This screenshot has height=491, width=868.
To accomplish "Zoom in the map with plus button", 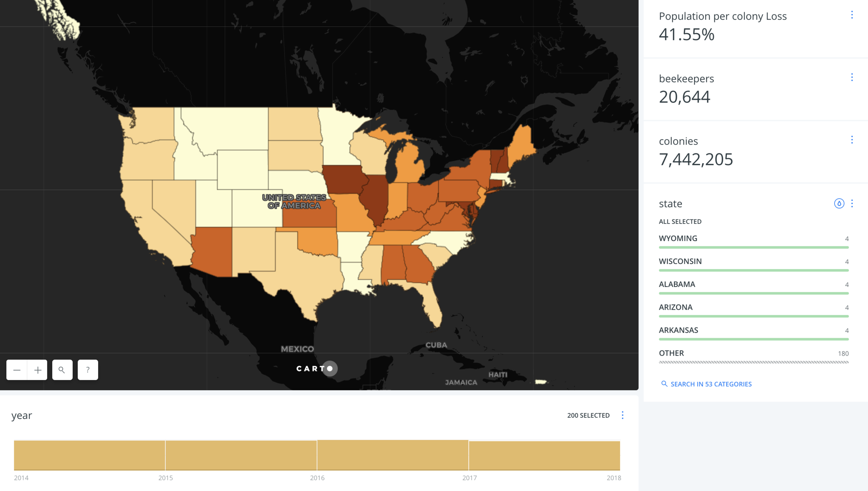I will (x=37, y=370).
